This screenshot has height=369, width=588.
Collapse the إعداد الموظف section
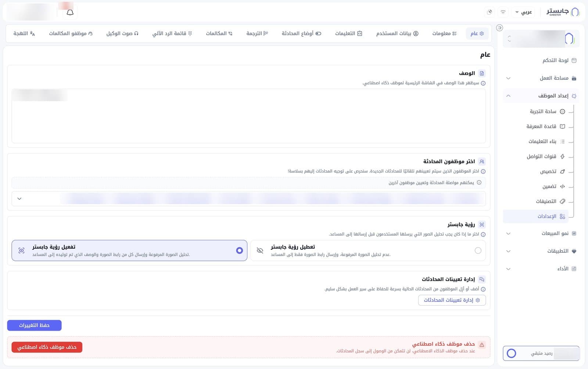[541, 96]
